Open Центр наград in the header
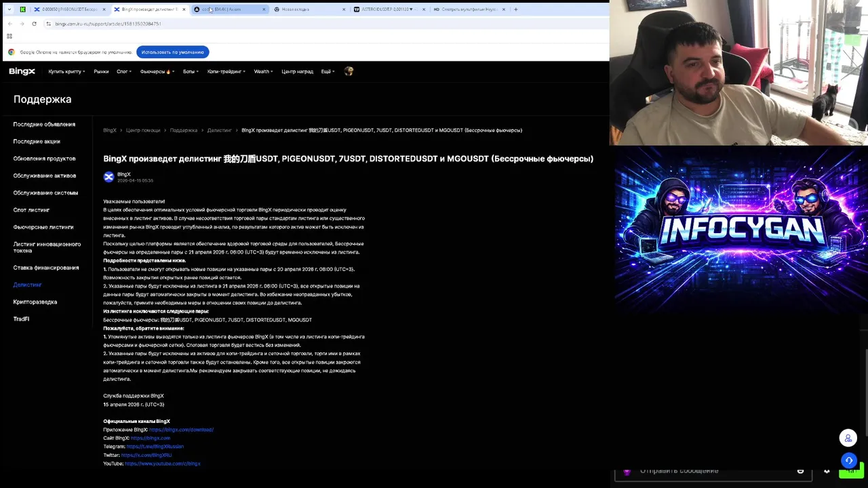 (297, 71)
